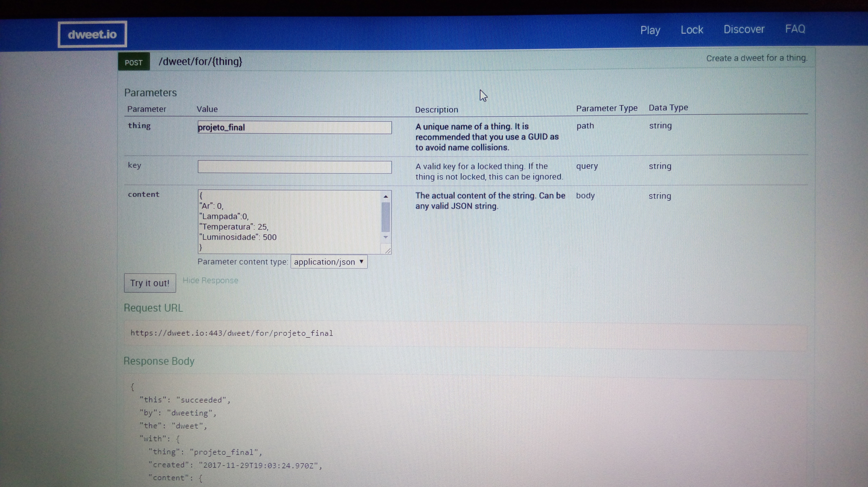The width and height of the screenshot is (868, 487).
Task: Click the dweet.io logo
Action: (92, 34)
